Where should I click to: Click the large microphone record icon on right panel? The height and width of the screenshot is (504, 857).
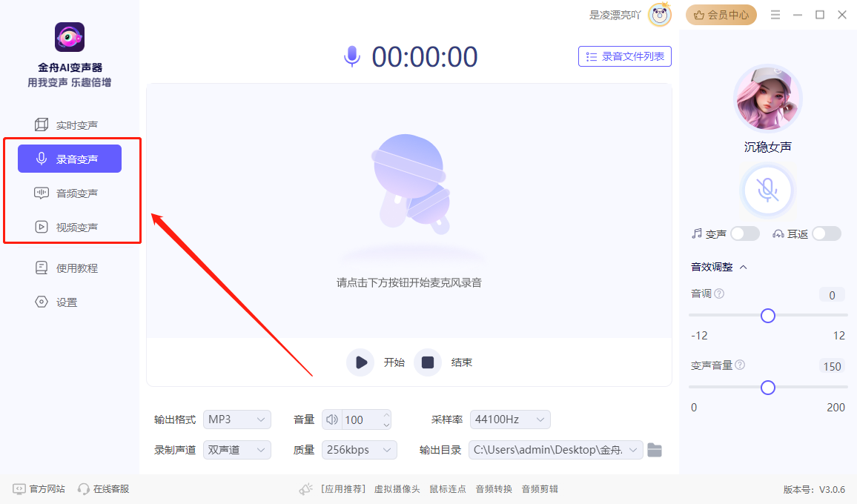coord(768,190)
